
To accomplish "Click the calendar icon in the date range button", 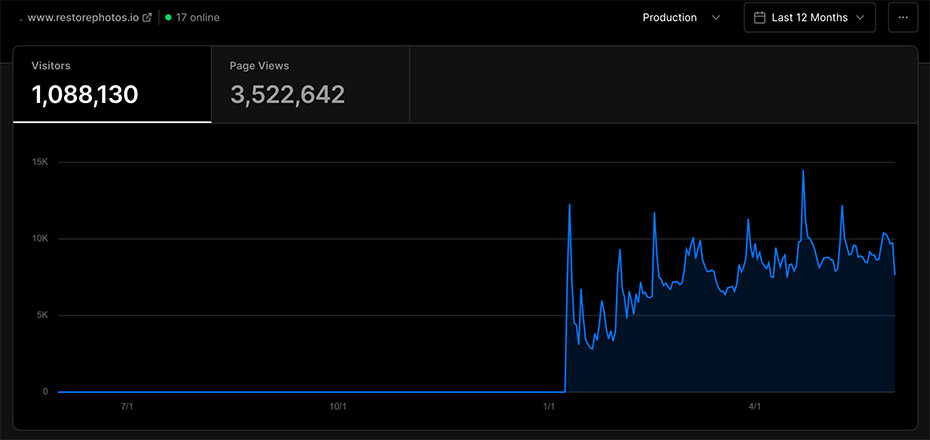I will click(x=759, y=18).
